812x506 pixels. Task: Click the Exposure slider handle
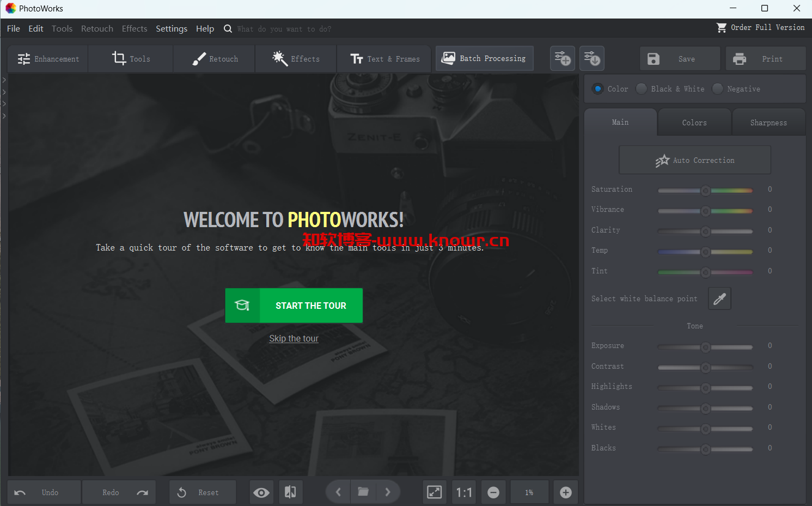click(x=706, y=347)
